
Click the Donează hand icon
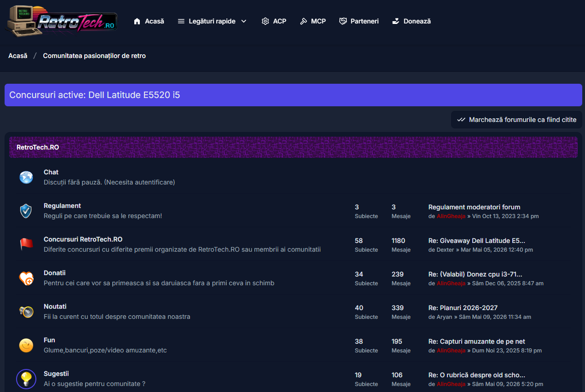pyautogui.click(x=396, y=21)
